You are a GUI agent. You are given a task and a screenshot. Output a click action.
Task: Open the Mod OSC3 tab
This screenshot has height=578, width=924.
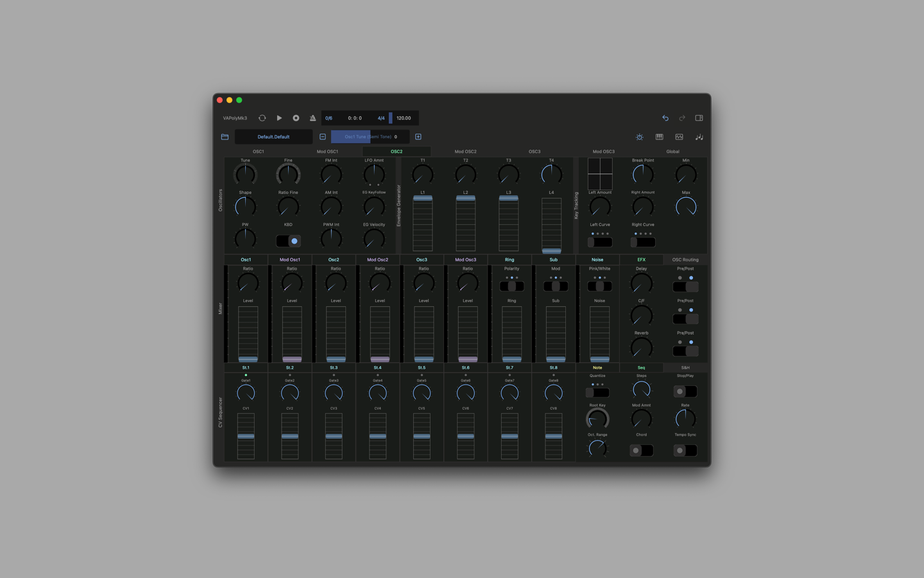click(x=604, y=152)
